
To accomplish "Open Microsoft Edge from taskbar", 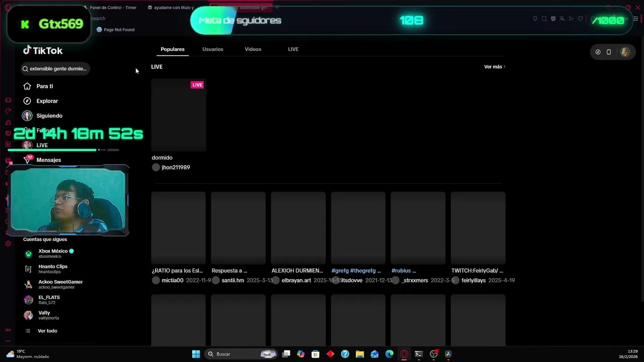I will click(x=389, y=354).
